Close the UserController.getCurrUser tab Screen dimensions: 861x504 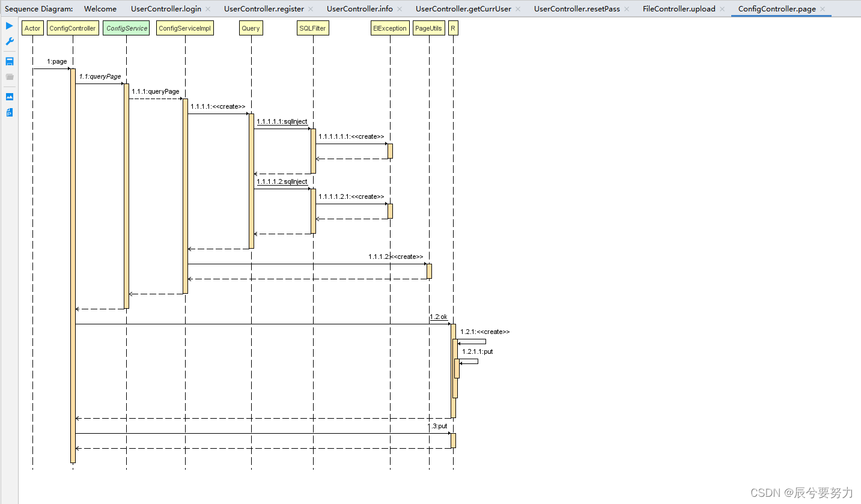click(x=518, y=9)
